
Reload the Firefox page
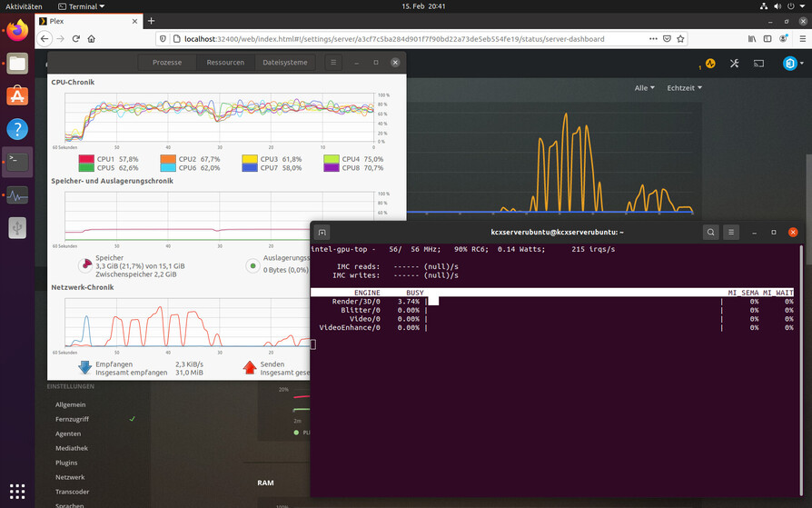[75, 39]
